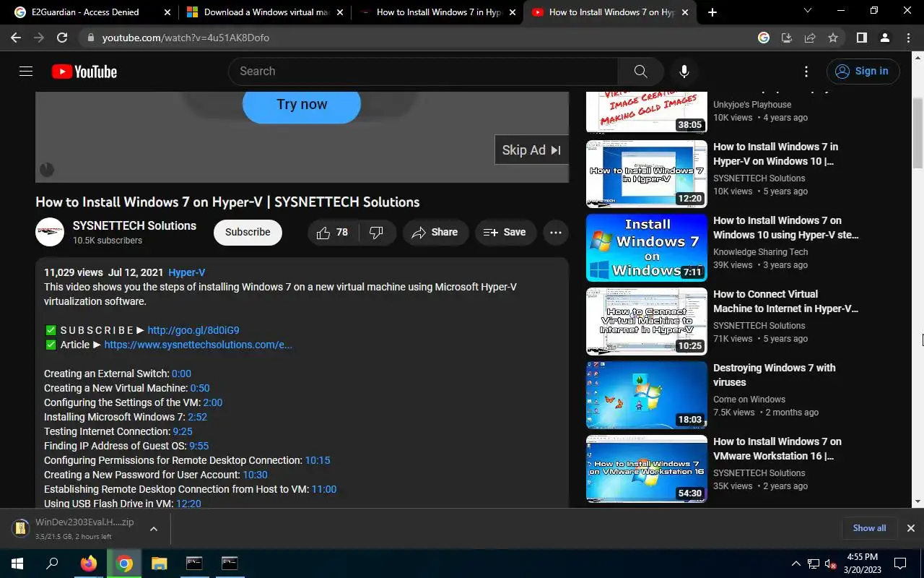Open the taskbar clock and date
The image size is (924, 578).
[862, 564]
